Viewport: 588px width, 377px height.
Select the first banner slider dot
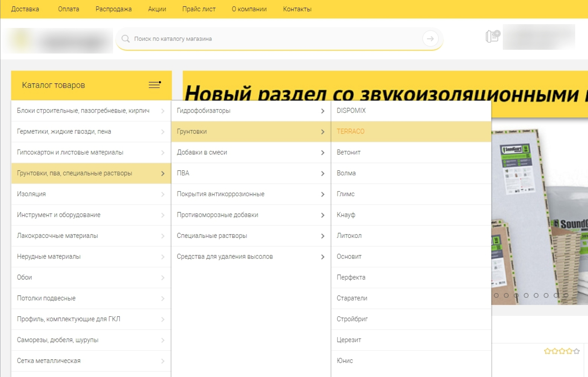(x=496, y=296)
